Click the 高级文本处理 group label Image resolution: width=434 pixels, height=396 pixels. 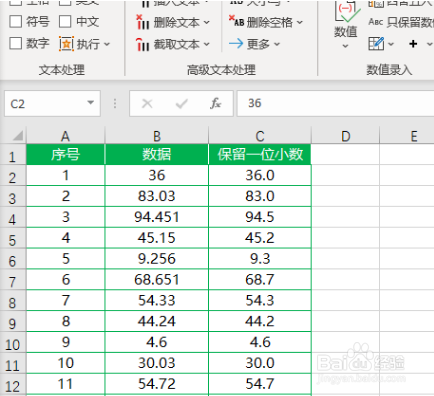221,70
